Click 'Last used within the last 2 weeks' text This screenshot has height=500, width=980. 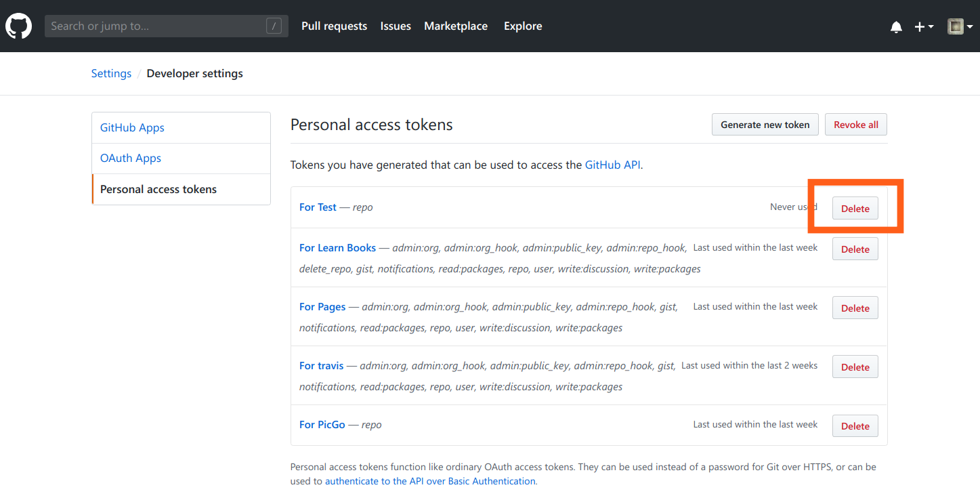[749, 365]
